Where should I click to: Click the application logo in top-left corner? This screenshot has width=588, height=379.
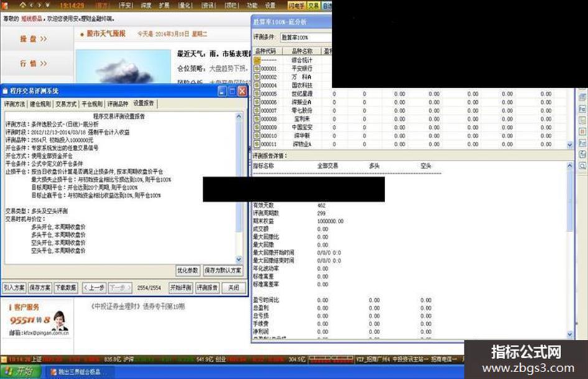(x=5, y=5)
